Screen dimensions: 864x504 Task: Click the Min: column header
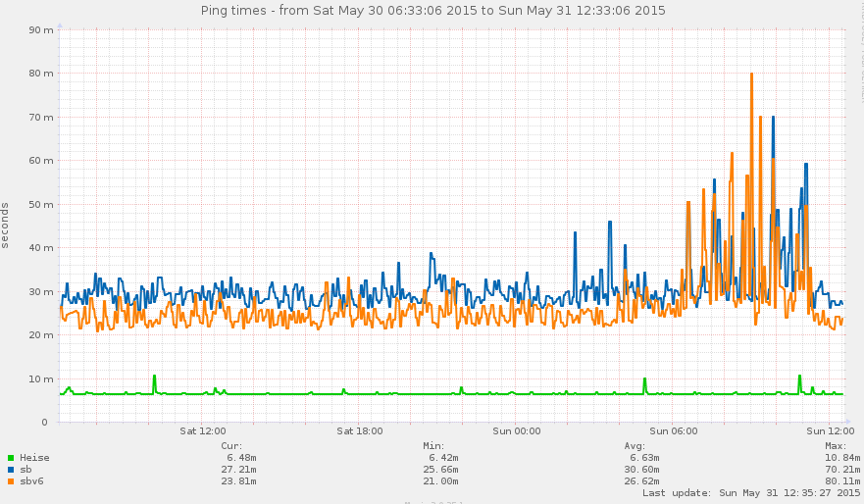point(434,445)
